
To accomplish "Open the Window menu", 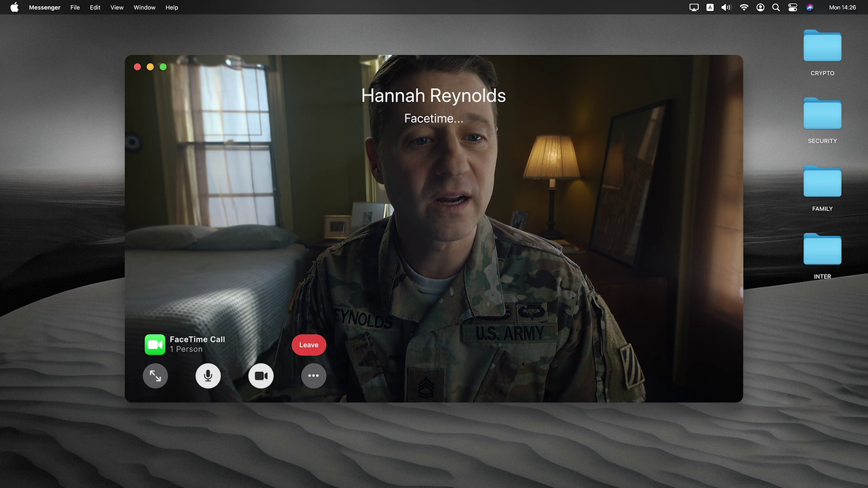I will [144, 7].
